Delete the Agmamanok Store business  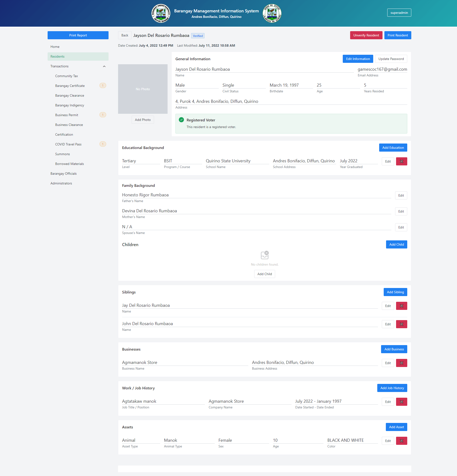click(x=401, y=363)
